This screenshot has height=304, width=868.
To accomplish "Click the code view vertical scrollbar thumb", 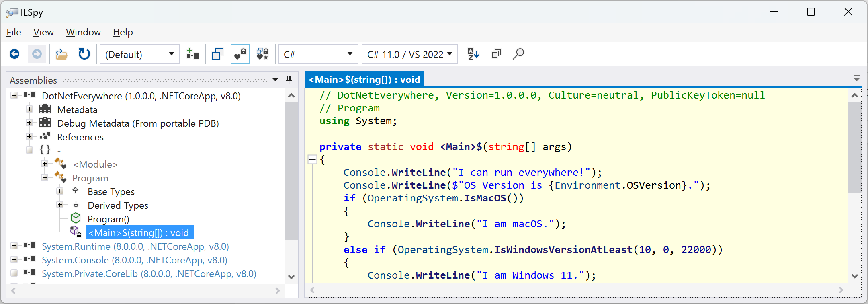I will pos(854,147).
